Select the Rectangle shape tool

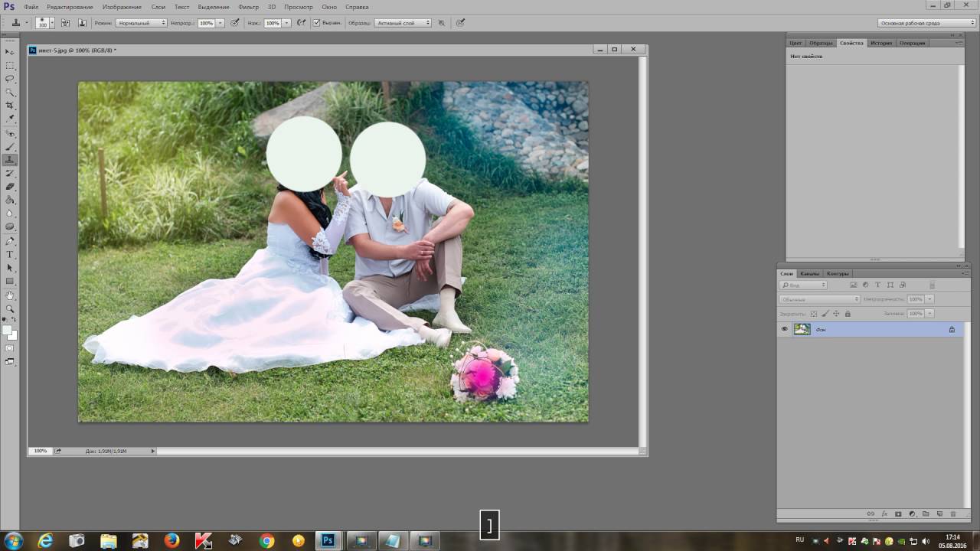click(10, 282)
